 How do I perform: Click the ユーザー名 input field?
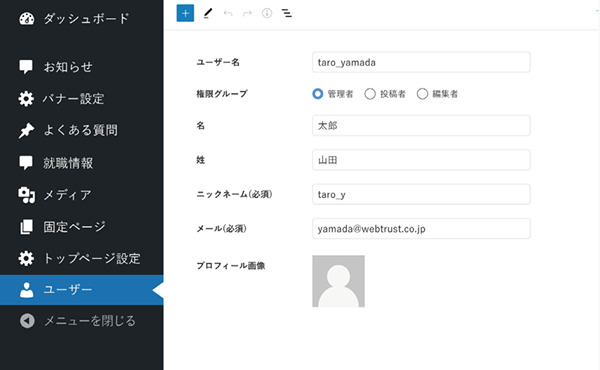coord(421,62)
